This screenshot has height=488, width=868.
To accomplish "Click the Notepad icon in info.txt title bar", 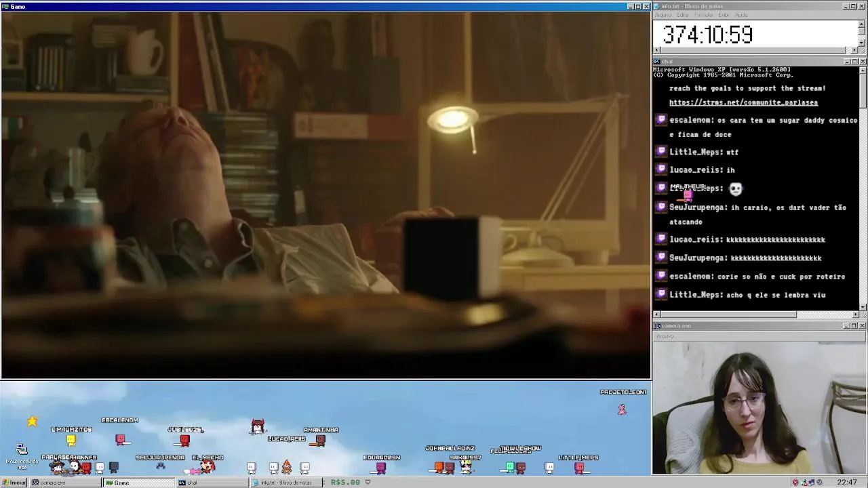I will point(657,6).
